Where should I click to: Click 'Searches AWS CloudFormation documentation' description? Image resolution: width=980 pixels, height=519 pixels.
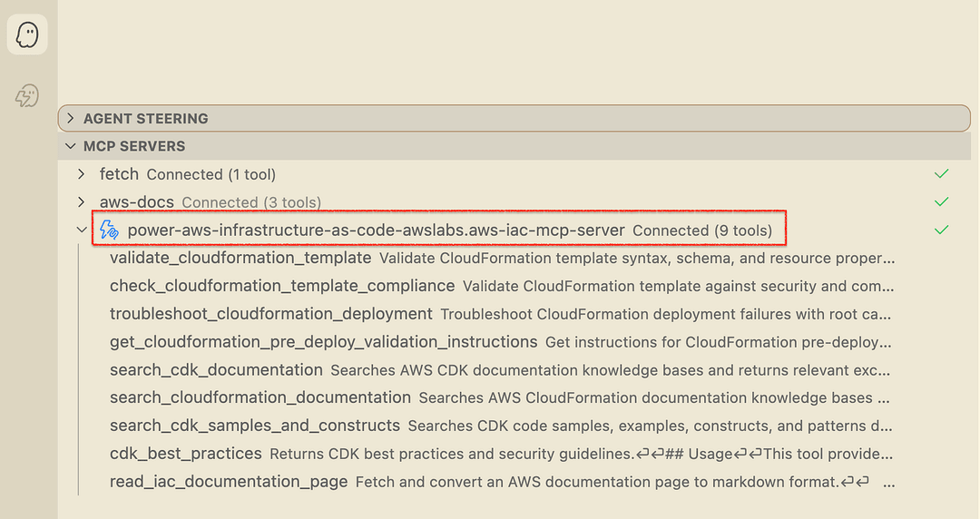pos(653,397)
